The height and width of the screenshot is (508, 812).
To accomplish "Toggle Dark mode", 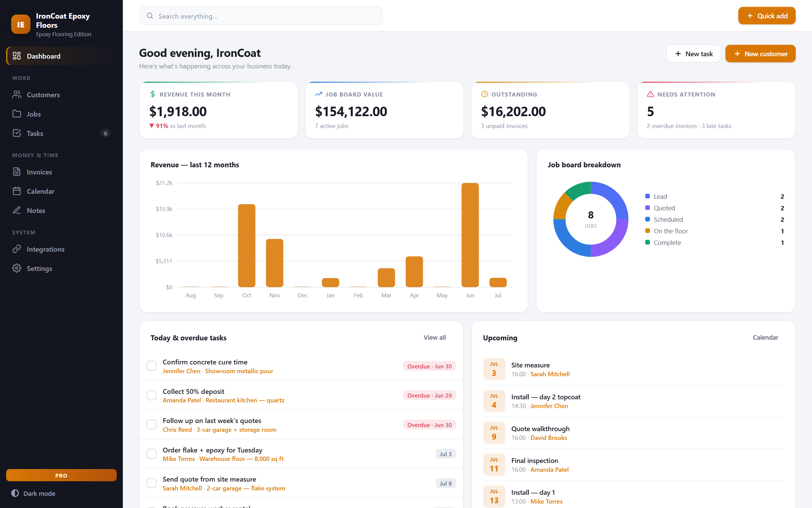I will point(33,493).
